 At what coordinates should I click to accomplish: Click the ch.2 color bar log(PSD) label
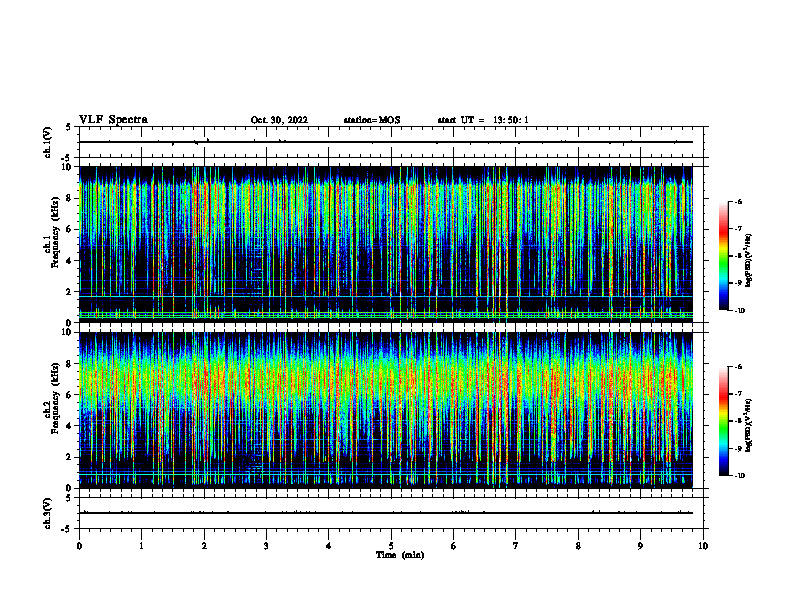749,425
